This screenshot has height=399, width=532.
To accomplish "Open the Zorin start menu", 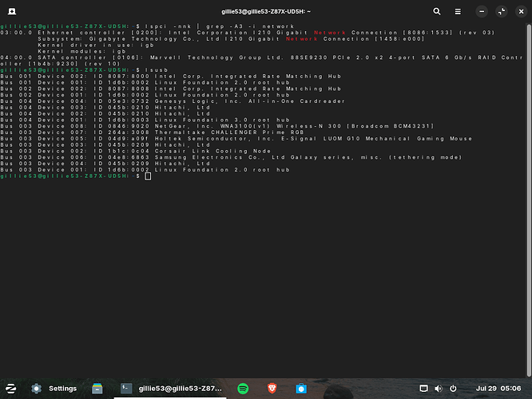I will 11,389.
